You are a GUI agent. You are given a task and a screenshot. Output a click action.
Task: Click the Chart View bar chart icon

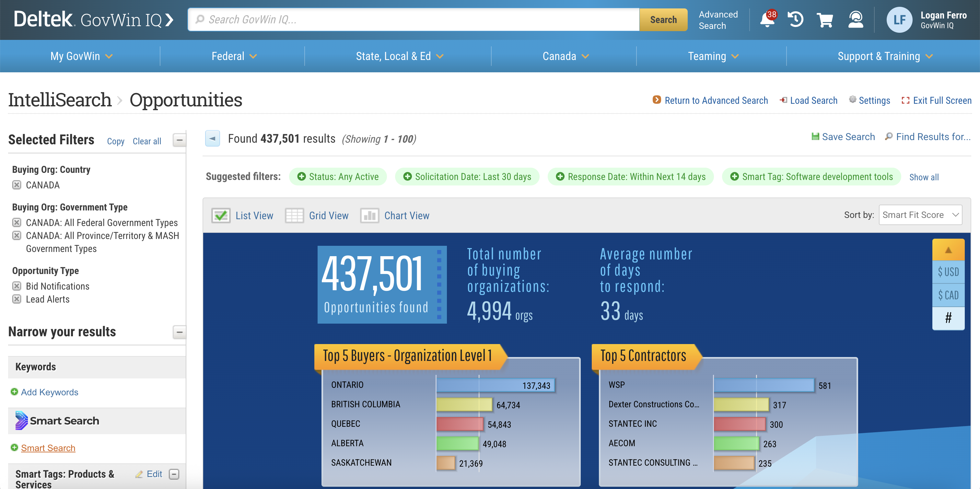tap(369, 215)
